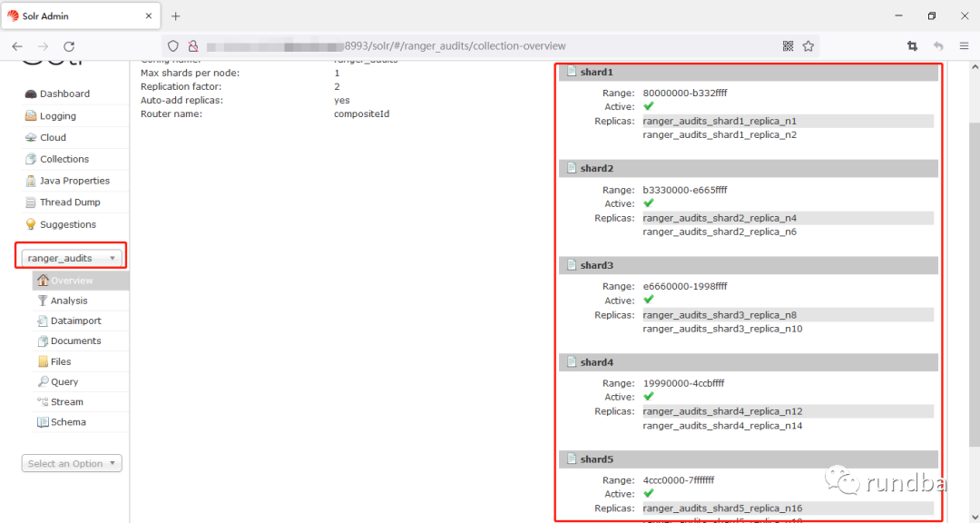The image size is (980, 523).
Task: Open the Suggestions page
Action: coord(67,224)
